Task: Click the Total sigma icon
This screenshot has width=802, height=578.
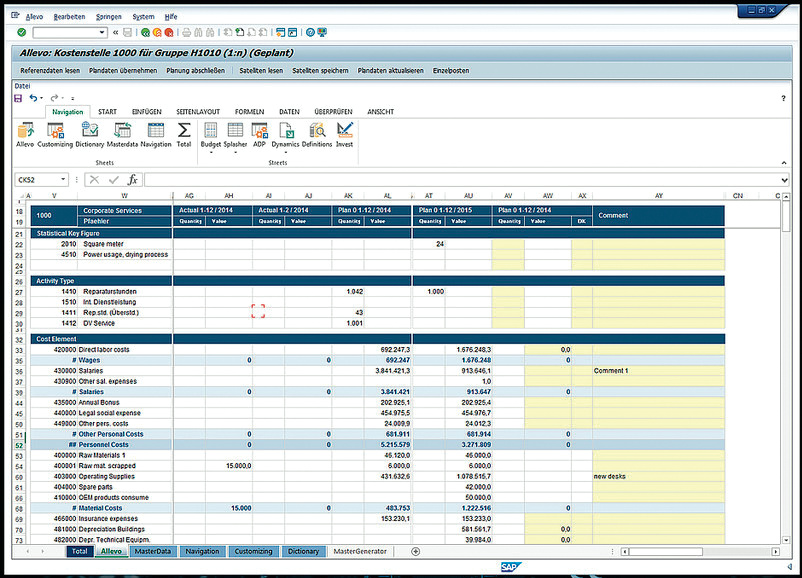Action: click(x=184, y=131)
